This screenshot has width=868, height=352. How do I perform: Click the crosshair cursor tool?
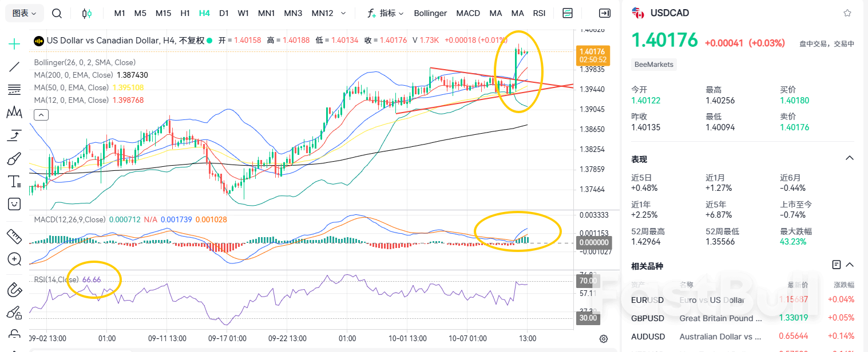pos(14,43)
